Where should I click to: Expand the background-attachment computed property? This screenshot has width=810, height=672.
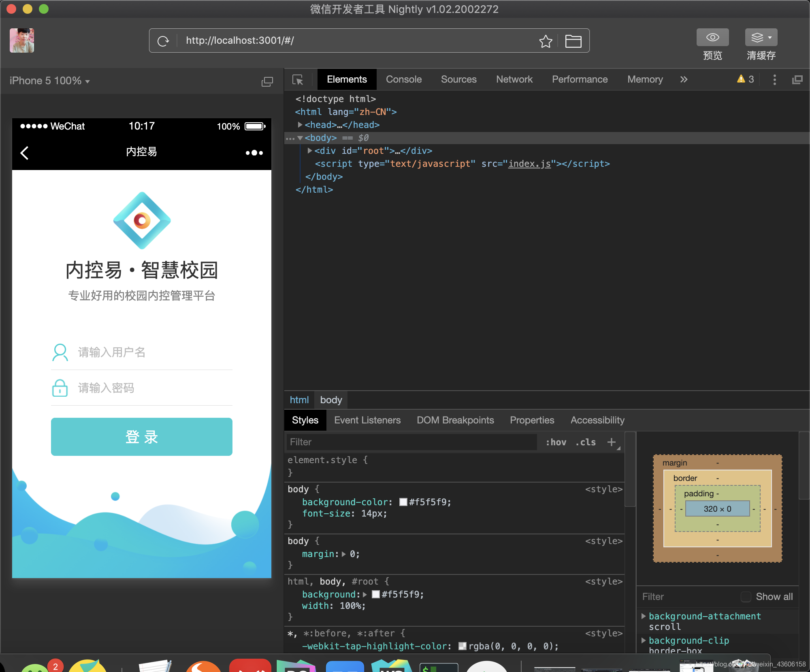tap(644, 616)
